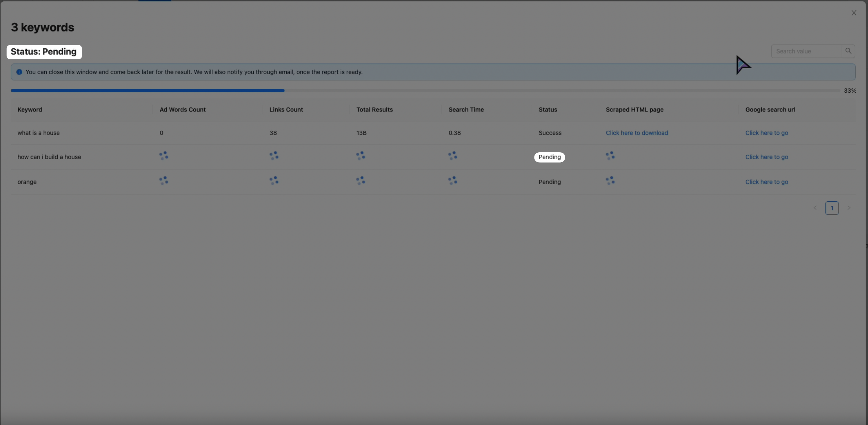Click Links Count spinner for build a house row
The image size is (868, 425).
coord(274,156)
